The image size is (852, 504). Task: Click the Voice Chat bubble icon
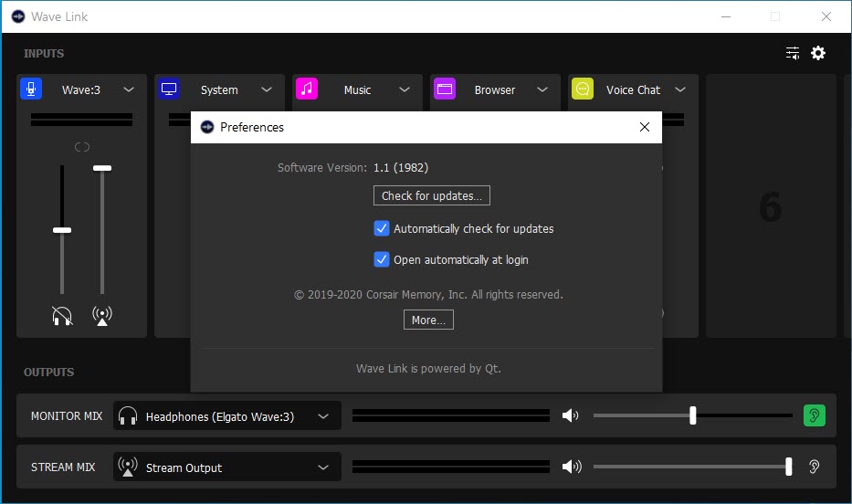(x=583, y=89)
